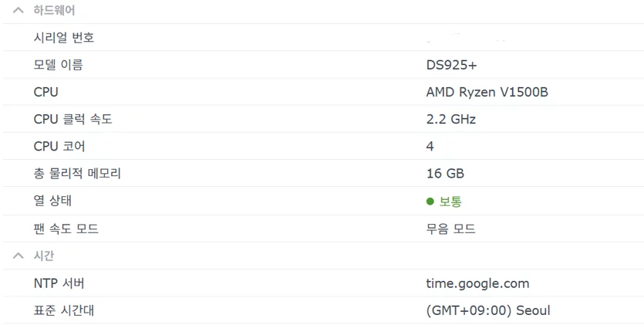Click the 시간 section header text
644x332 pixels.
click(x=44, y=256)
